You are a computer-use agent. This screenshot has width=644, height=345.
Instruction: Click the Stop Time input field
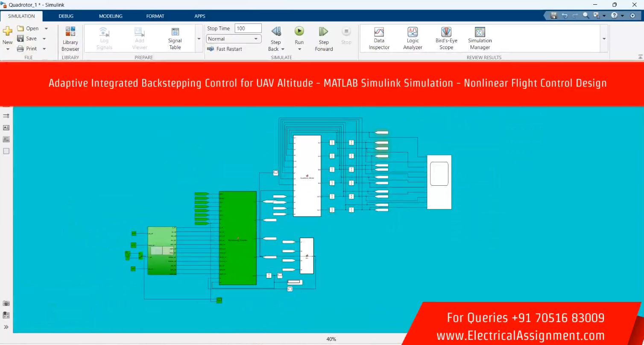[x=248, y=29]
